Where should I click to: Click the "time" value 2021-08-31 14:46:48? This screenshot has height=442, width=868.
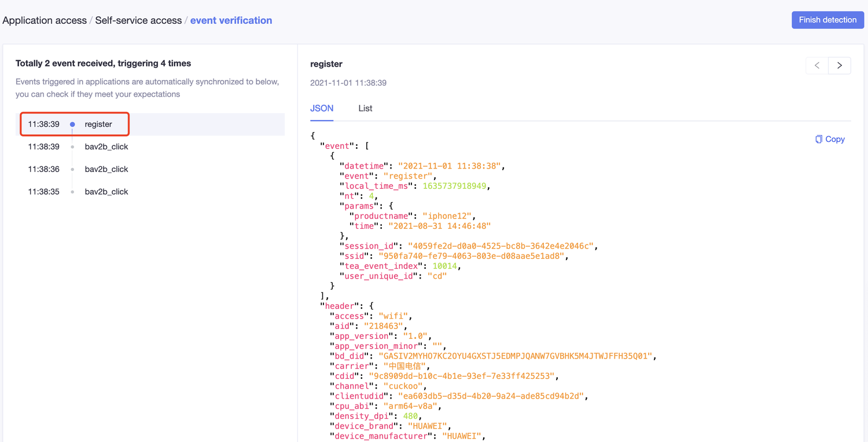pos(439,226)
